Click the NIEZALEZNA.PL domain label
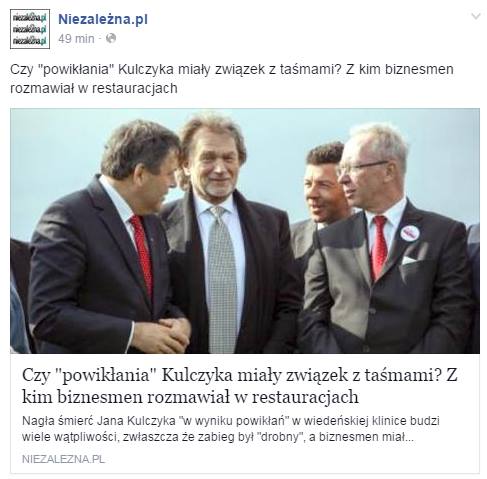Image resolution: width=487 pixels, height=479 pixels. [63, 459]
